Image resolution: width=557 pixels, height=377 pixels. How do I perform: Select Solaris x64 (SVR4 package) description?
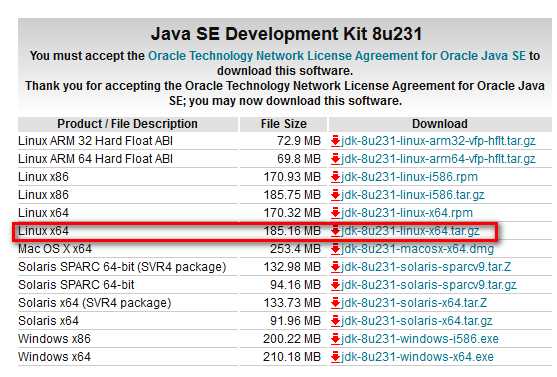click(x=94, y=303)
